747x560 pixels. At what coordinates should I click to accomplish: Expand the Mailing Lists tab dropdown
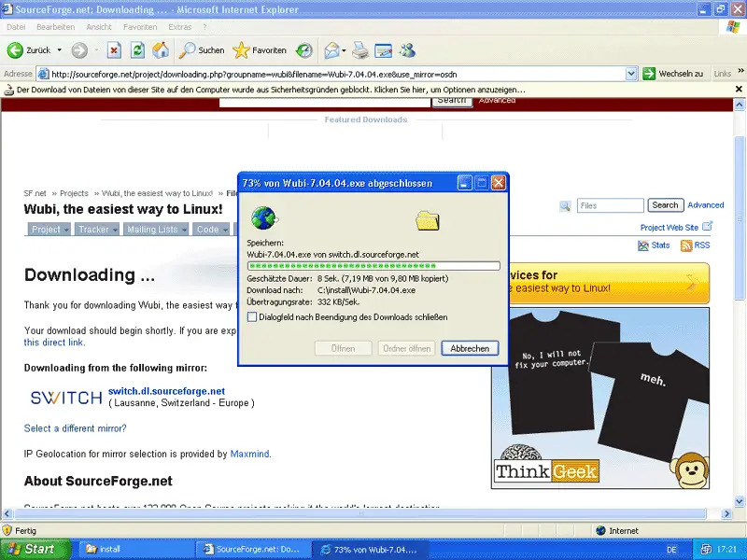[184, 230]
